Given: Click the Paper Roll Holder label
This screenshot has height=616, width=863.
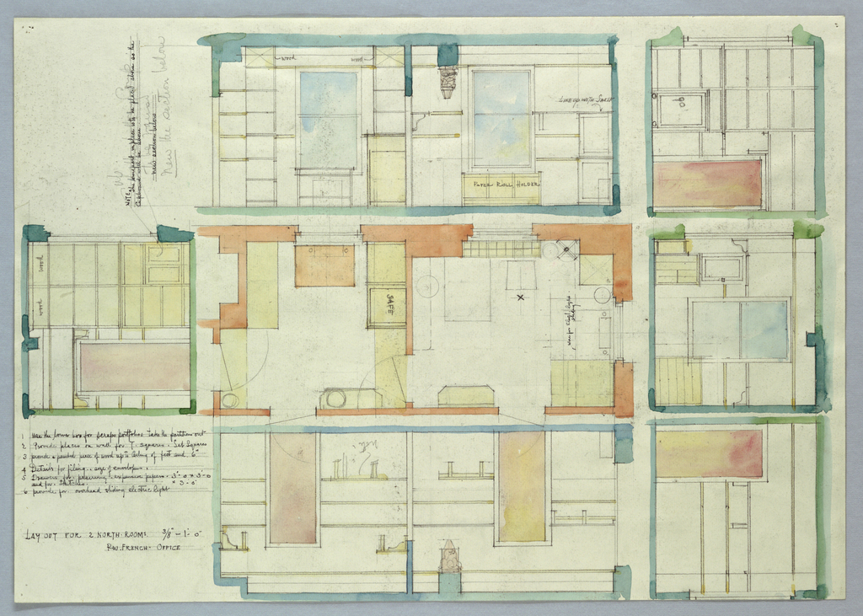Looking at the screenshot, I should [505, 183].
